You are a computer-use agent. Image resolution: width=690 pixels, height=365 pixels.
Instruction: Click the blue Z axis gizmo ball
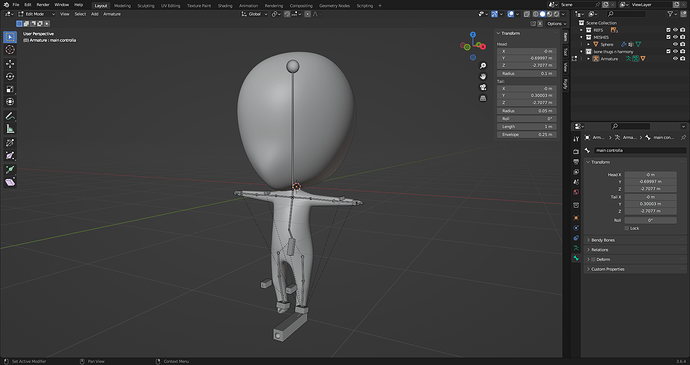click(x=473, y=34)
